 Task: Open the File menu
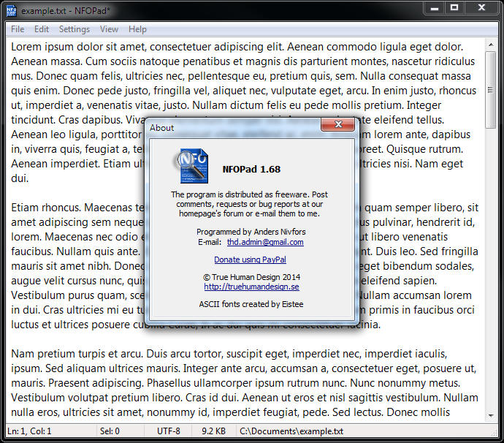click(18, 29)
